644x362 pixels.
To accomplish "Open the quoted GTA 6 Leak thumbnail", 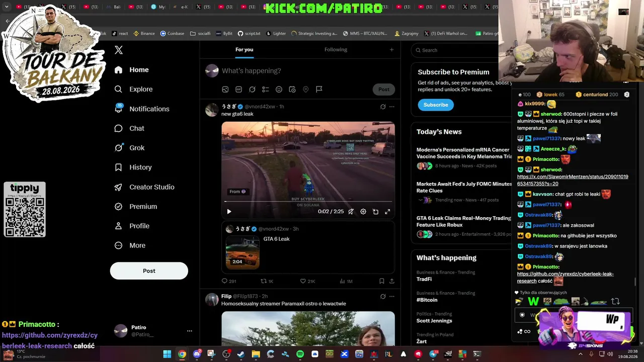I will 243,252.
